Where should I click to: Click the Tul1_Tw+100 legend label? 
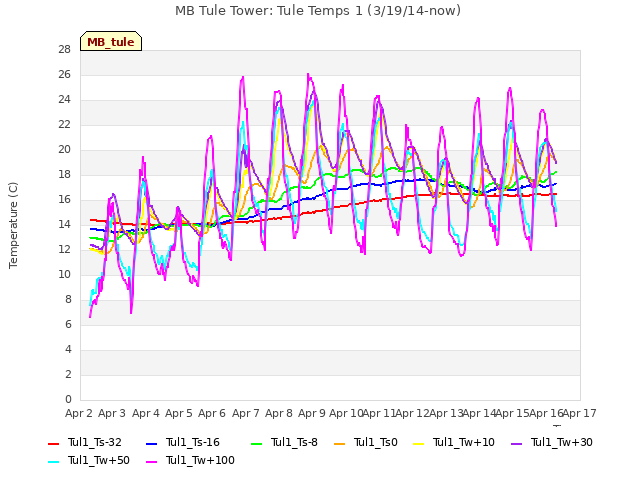(x=200, y=460)
